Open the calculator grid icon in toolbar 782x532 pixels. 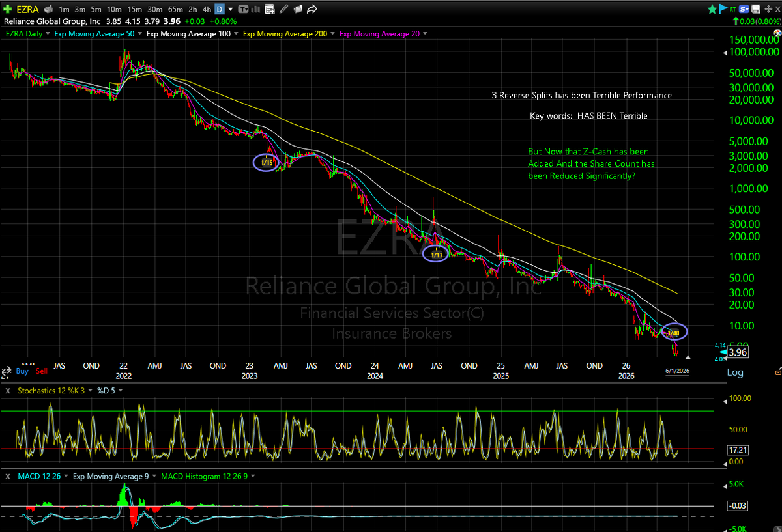(x=269, y=9)
